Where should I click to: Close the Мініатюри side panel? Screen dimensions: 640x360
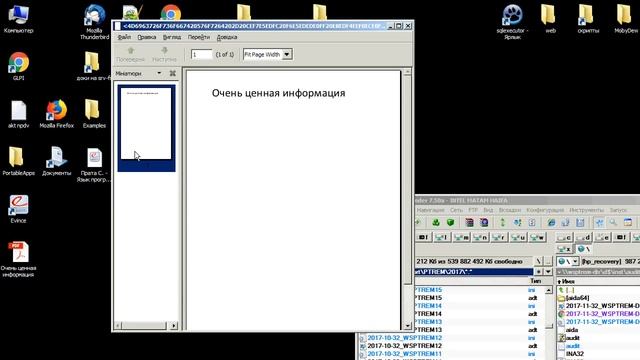tap(173, 73)
